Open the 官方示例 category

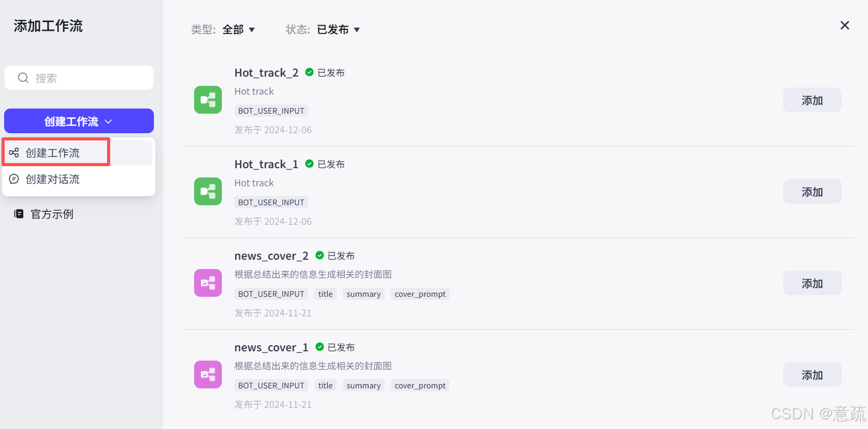pos(52,214)
